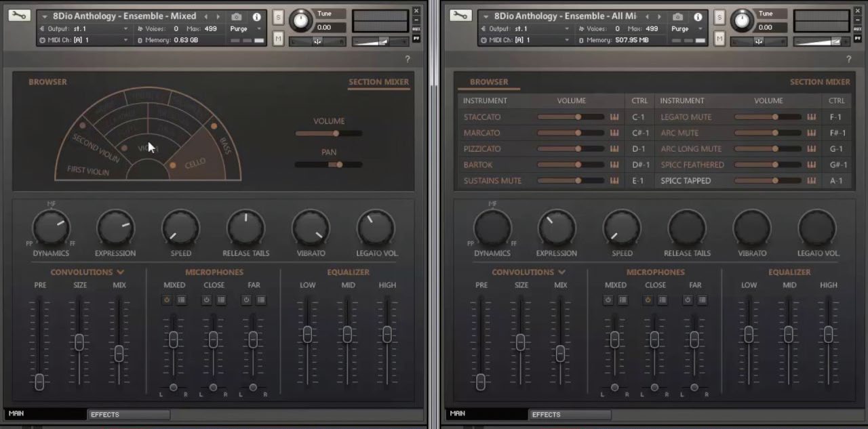Open EFFECTS tab in left instrument
The width and height of the screenshot is (868, 429).
tap(128, 414)
